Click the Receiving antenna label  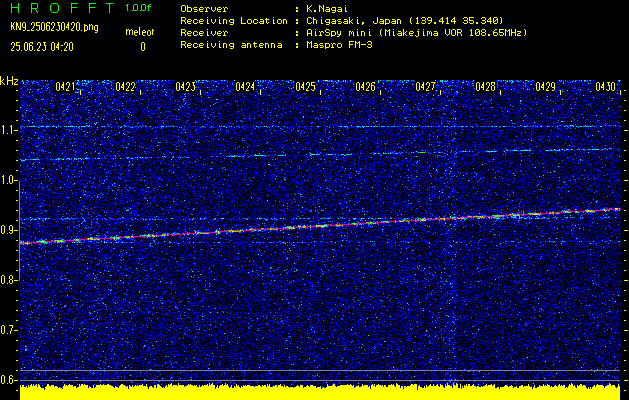[x=231, y=45]
